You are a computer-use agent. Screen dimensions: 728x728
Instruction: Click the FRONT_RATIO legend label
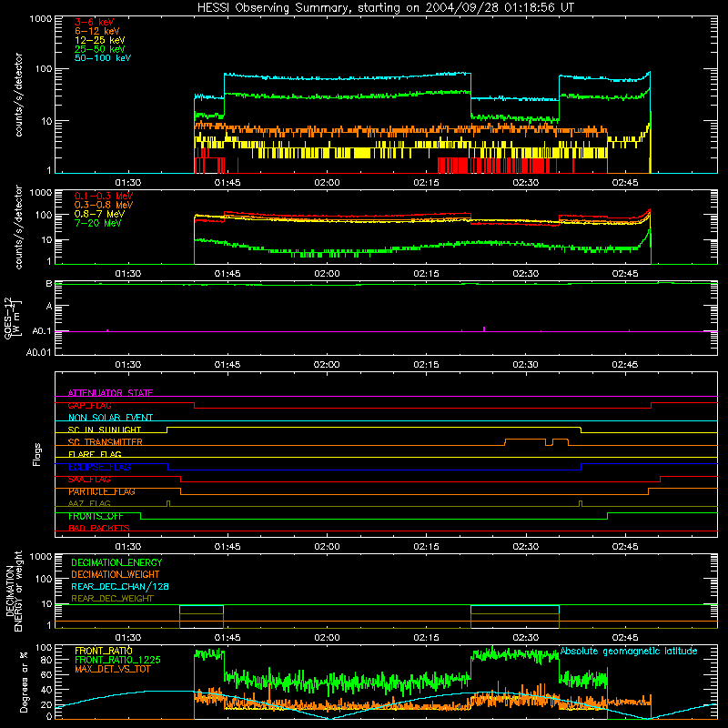[104, 651]
